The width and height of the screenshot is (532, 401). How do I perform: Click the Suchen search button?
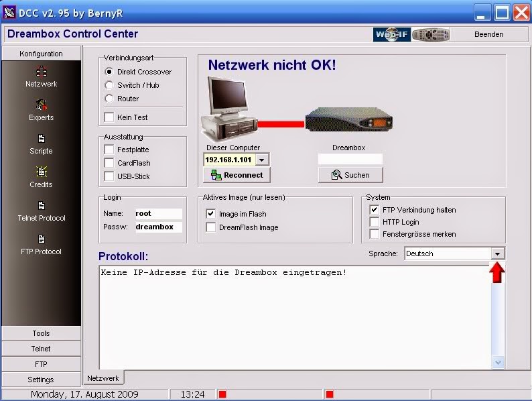tap(350, 175)
